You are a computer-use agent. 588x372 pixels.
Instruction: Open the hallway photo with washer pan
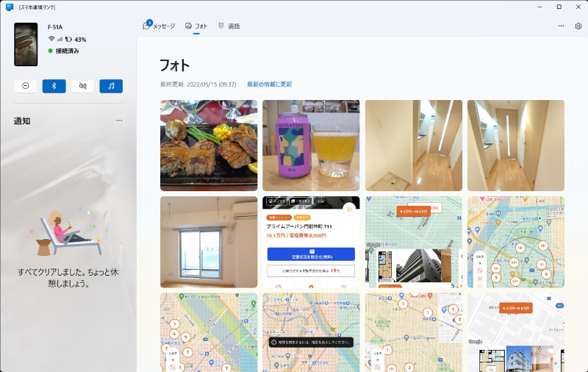coord(414,146)
